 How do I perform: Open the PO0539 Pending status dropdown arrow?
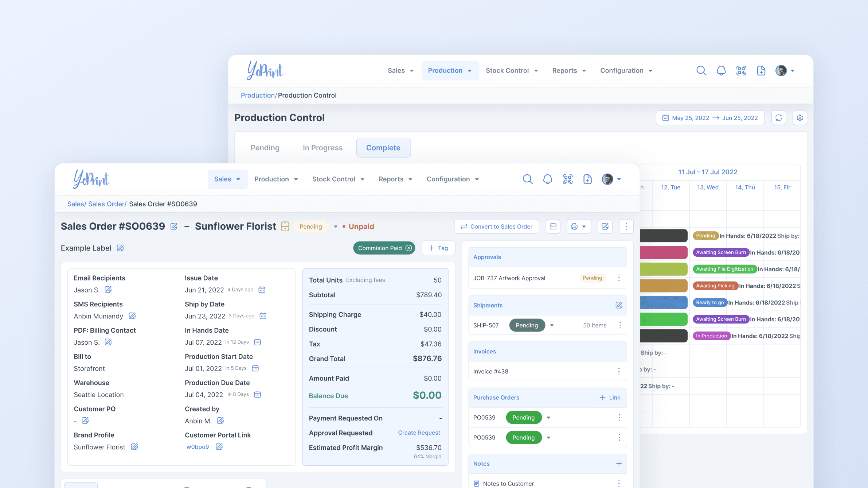tap(548, 417)
